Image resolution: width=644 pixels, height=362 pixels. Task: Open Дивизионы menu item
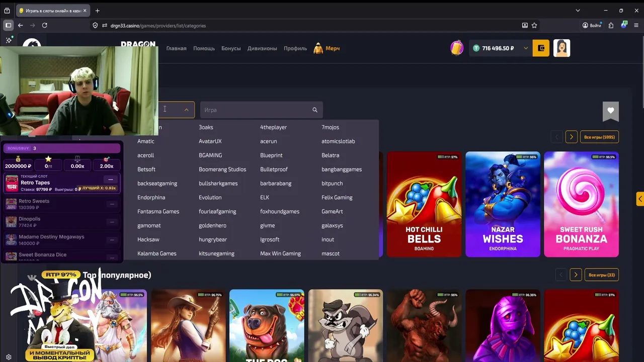click(262, 48)
